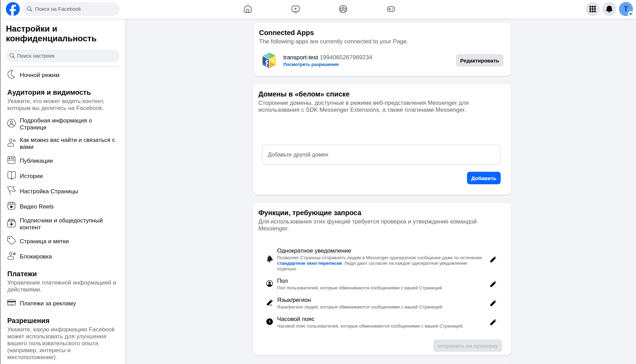Open Блокировка settings
This screenshot has width=636, height=364.
click(63, 256)
